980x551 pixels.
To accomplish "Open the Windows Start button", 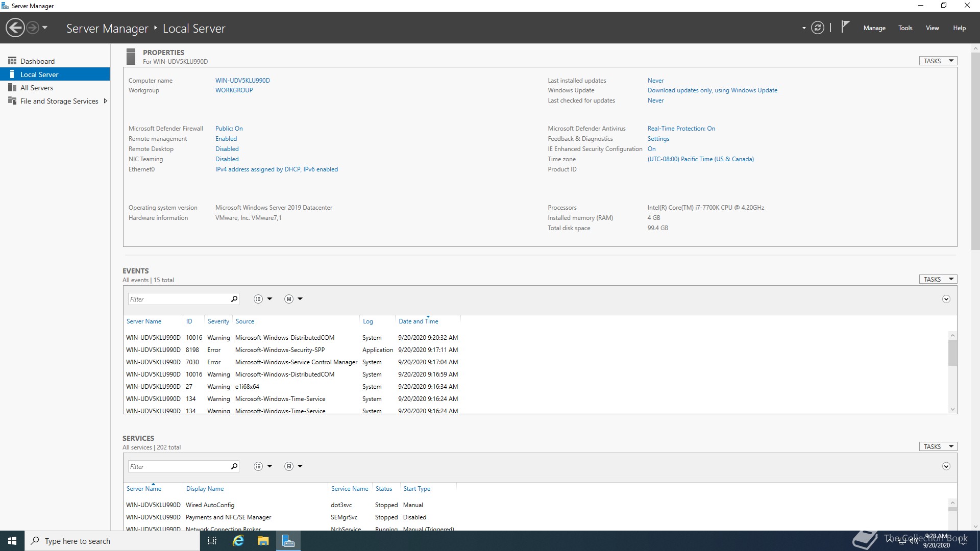I will point(12,541).
